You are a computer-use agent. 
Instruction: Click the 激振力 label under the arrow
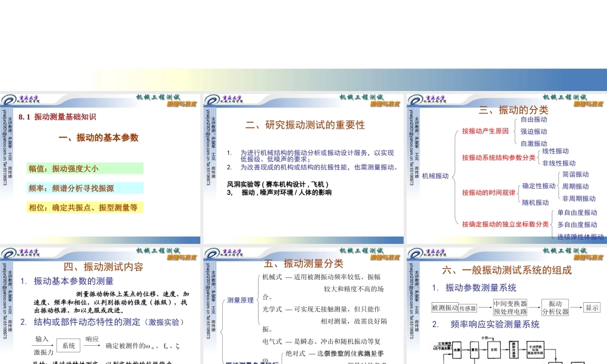tap(43, 352)
